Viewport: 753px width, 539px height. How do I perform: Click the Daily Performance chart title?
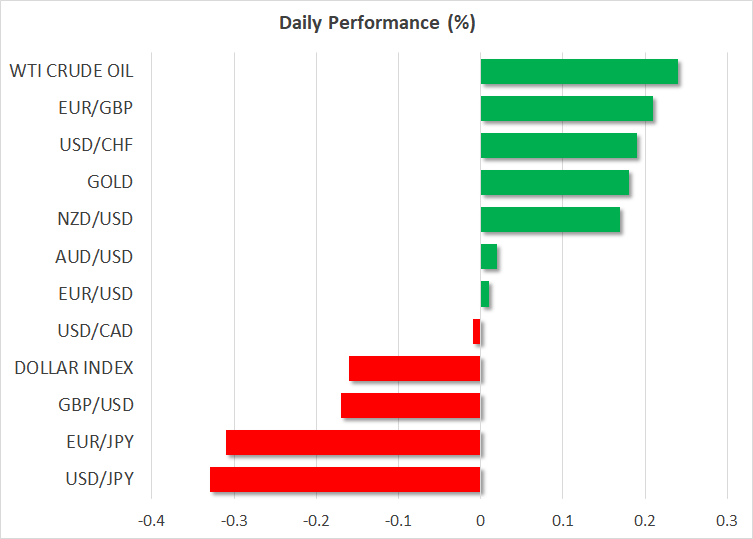377,21
